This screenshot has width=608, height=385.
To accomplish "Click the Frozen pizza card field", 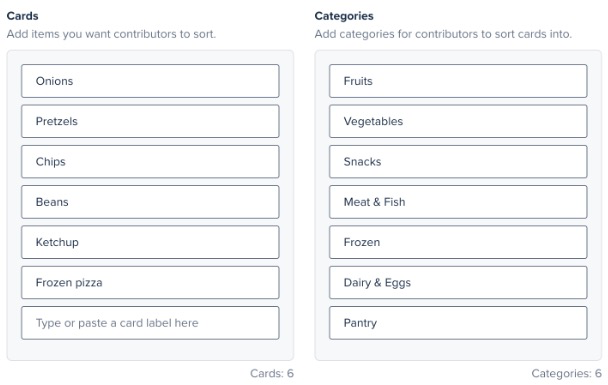I will (150, 283).
